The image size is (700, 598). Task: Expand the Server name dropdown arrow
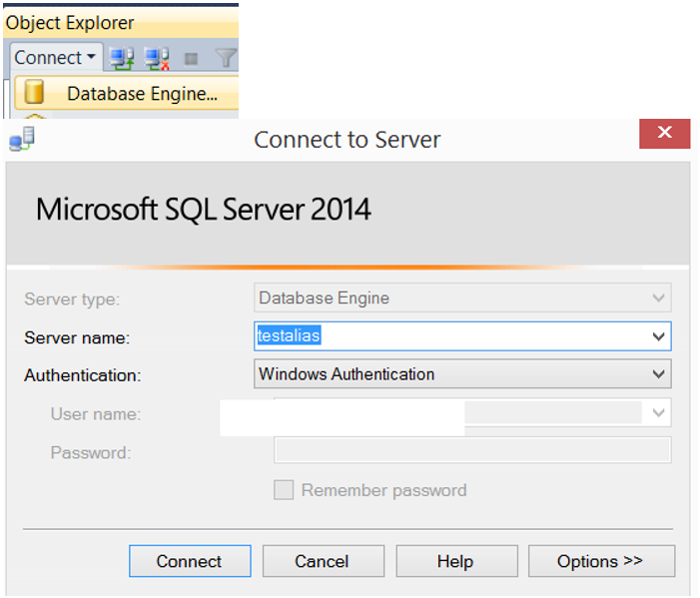pos(658,336)
